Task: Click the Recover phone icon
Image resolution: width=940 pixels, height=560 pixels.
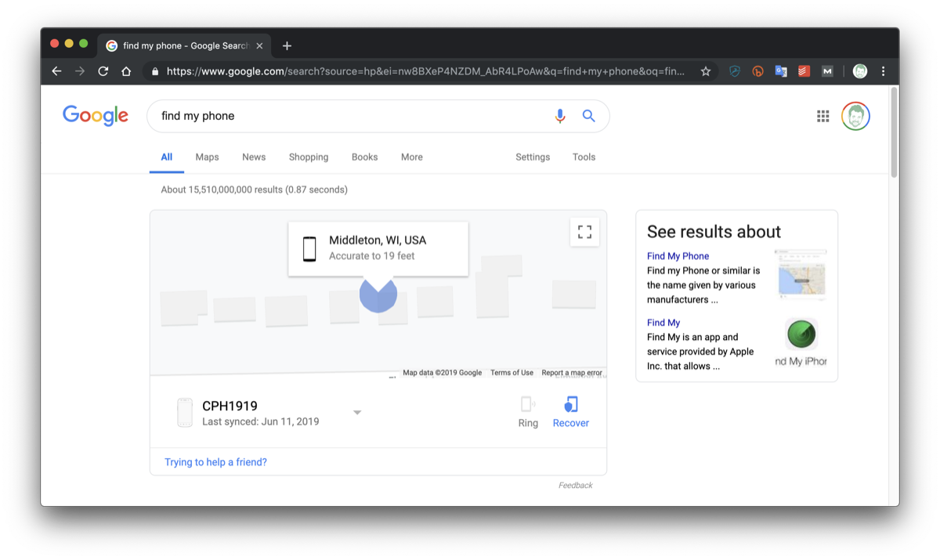Action: 571,405
